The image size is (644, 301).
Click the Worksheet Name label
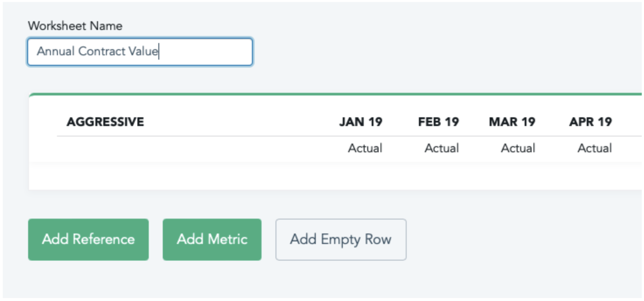(75, 26)
